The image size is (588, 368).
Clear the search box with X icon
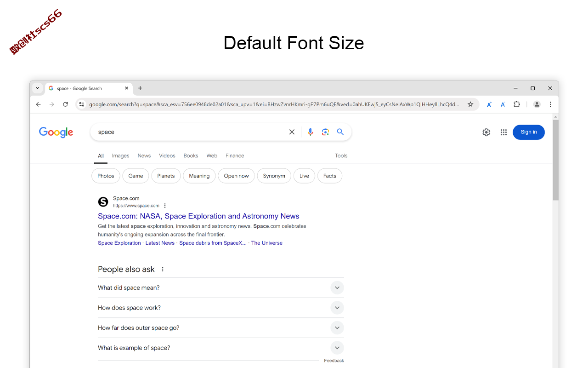[292, 132]
